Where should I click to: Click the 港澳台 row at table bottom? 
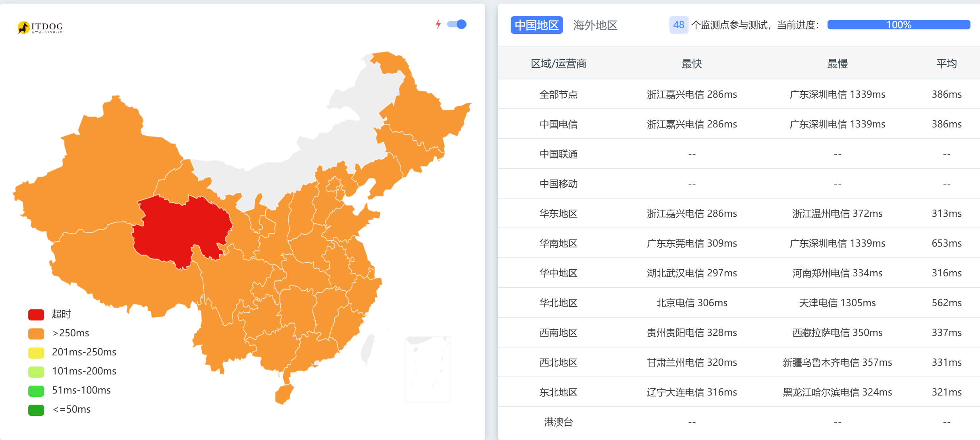558,422
